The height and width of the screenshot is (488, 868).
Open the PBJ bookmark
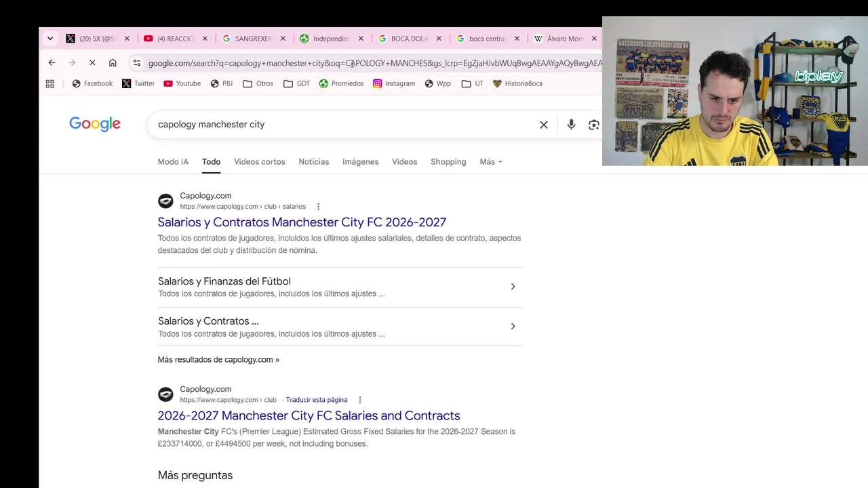[221, 83]
